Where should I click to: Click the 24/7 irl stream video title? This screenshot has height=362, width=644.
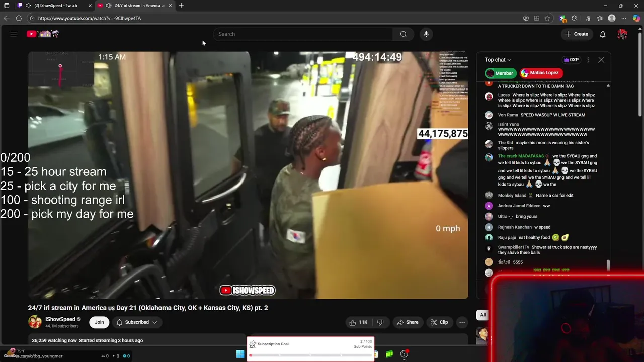pos(148,308)
